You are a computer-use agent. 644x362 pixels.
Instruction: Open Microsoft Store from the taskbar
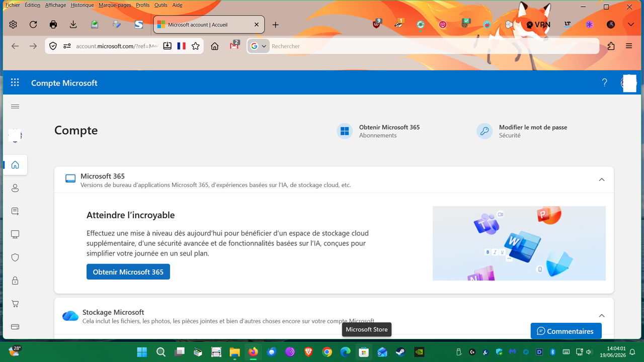pyautogui.click(x=364, y=352)
